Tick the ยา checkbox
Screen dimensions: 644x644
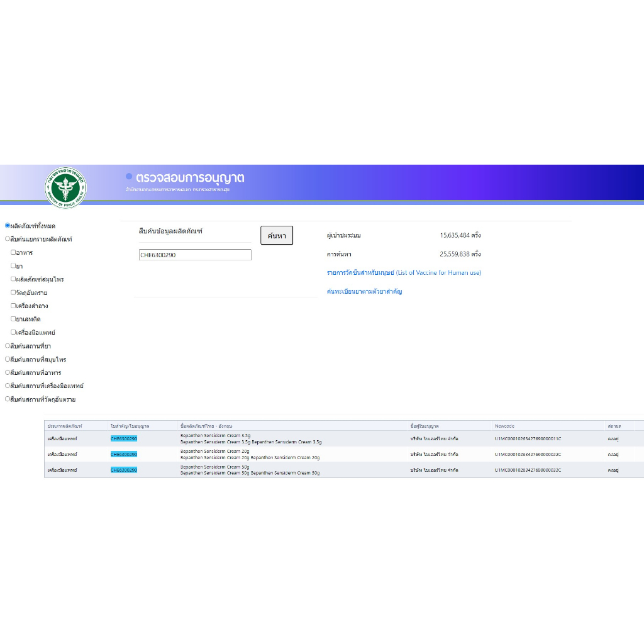click(13, 266)
